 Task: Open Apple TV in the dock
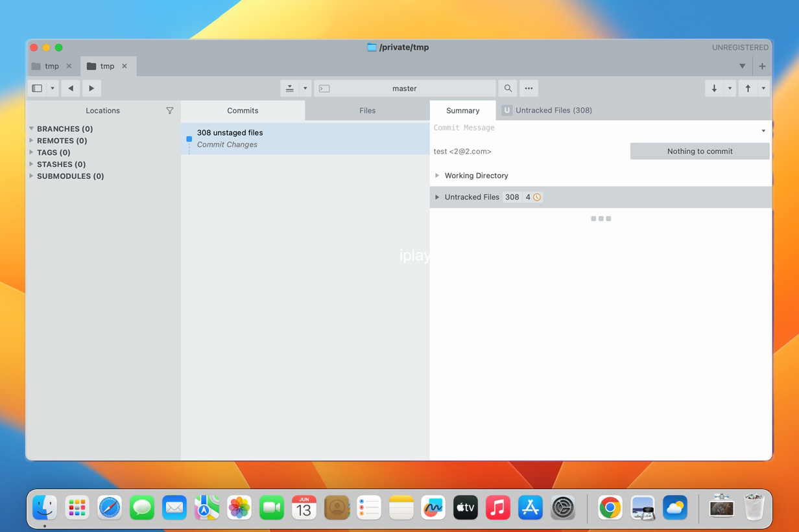tap(466, 508)
